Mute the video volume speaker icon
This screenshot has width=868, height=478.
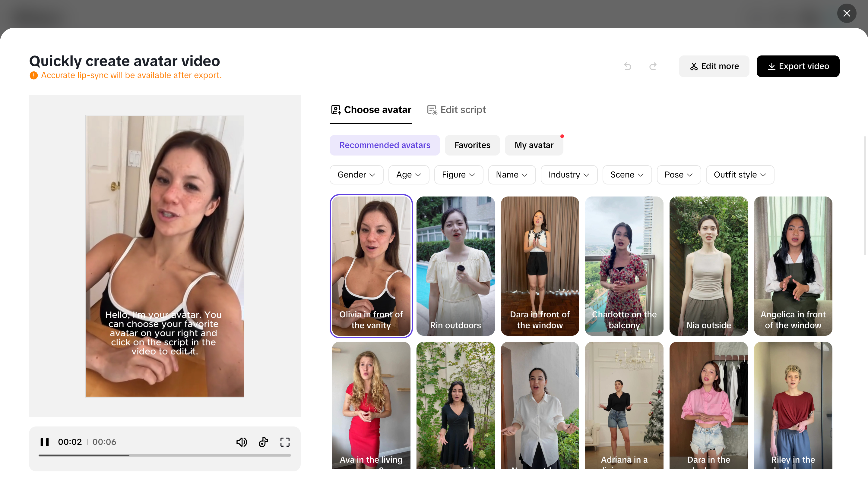[x=242, y=442]
